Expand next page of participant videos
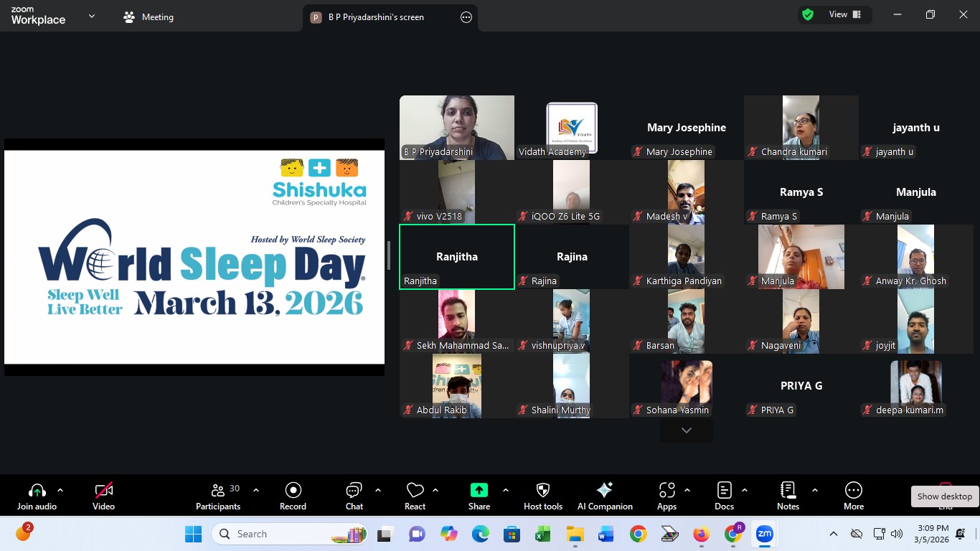980x551 pixels. pyautogui.click(x=687, y=430)
